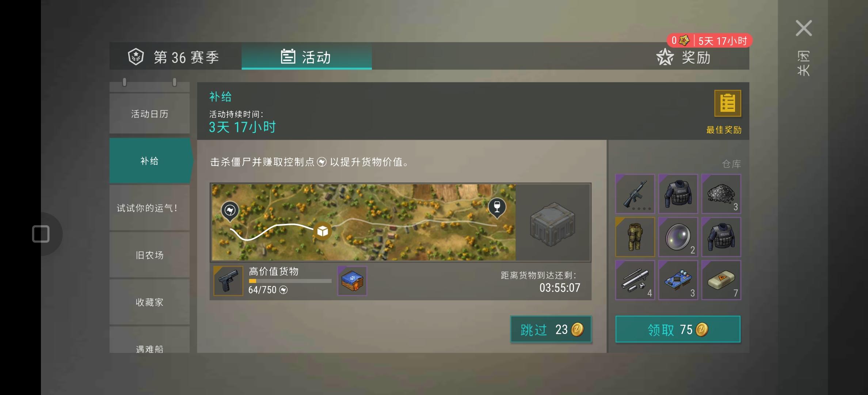This screenshot has height=395, width=868.
Task: Tap the flag start marker on map
Action: click(230, 211)
